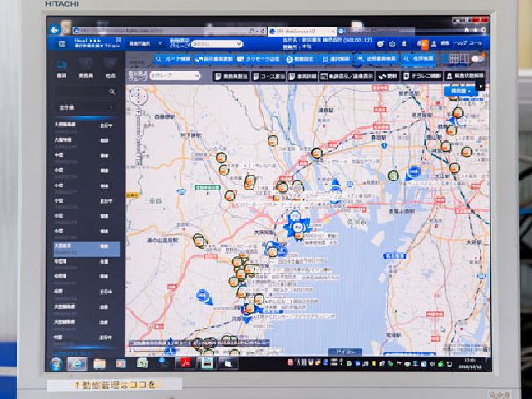Switch to the 乗務員 sidebar tab
This screenshot has height=399, width=532.
pyautogui.click(x=86, y=69)
